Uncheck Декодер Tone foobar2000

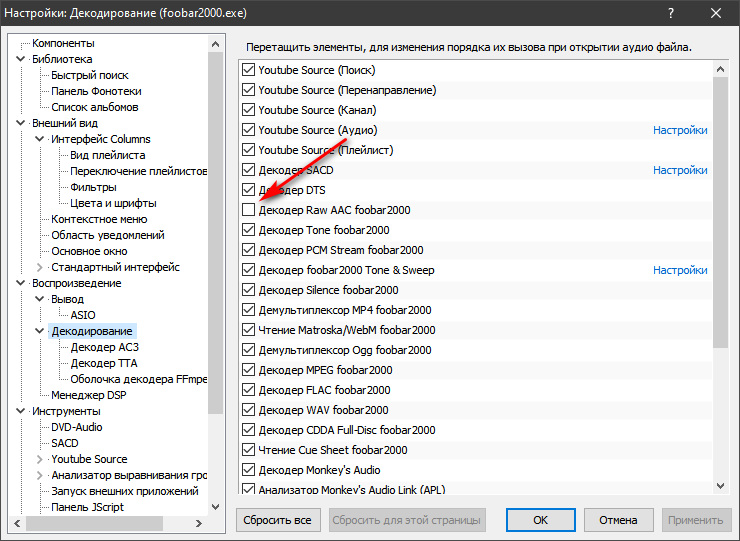[248, 230]
